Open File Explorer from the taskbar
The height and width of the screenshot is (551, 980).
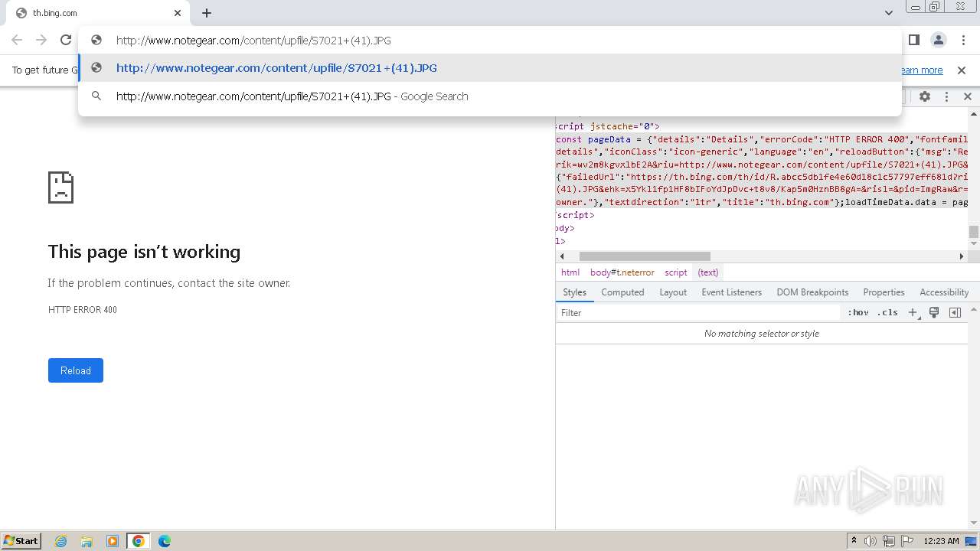(x=87, y=541)
